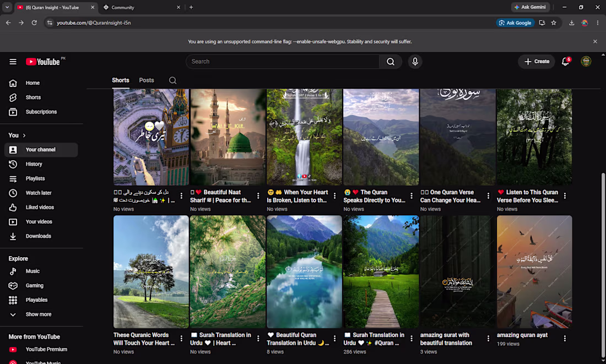Click the Ask Gemini button
This screenshot has height=364, width=606.
tap(530, 7)
